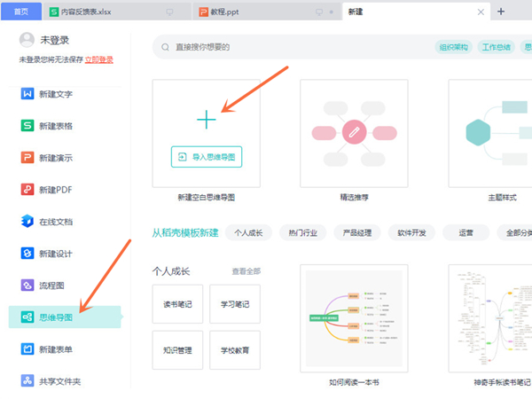Add a new tab with plus button
This screenshot has height=399, width=532.
point(501,12)
